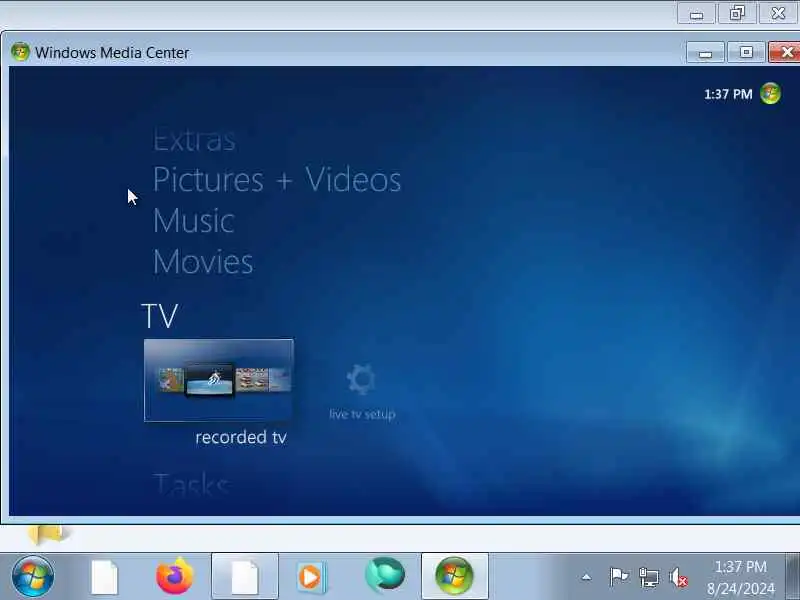Click first blank document taskbar icon
This screenshot has width=800, height=600.
tap(105, 577)
